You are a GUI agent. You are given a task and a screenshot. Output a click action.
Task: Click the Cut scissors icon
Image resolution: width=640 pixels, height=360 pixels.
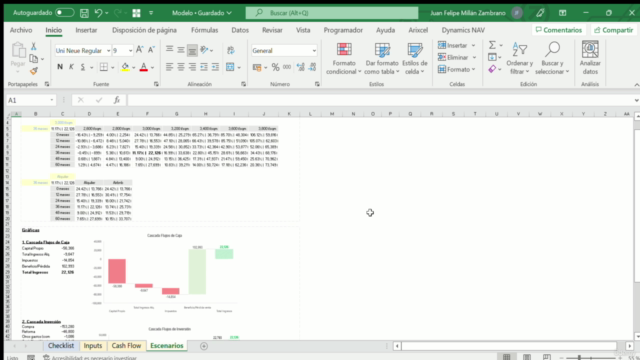(x=34, y=46)
